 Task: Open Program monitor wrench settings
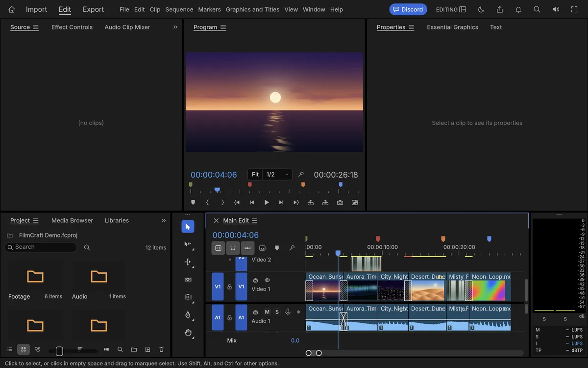(301, 174)
